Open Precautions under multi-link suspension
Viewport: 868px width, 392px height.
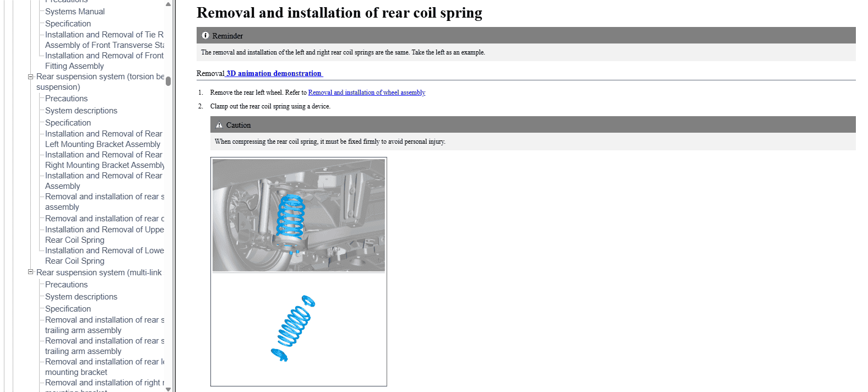pos(66,285)
